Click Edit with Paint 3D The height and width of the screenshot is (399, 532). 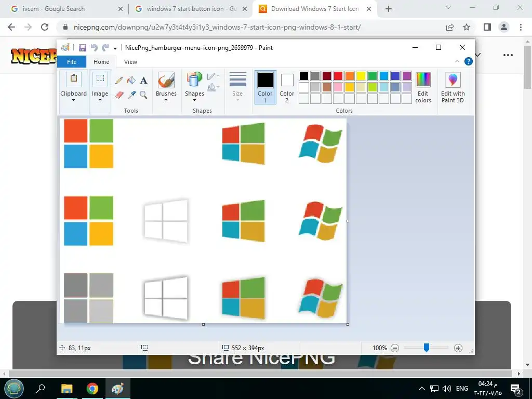point(453,87)
